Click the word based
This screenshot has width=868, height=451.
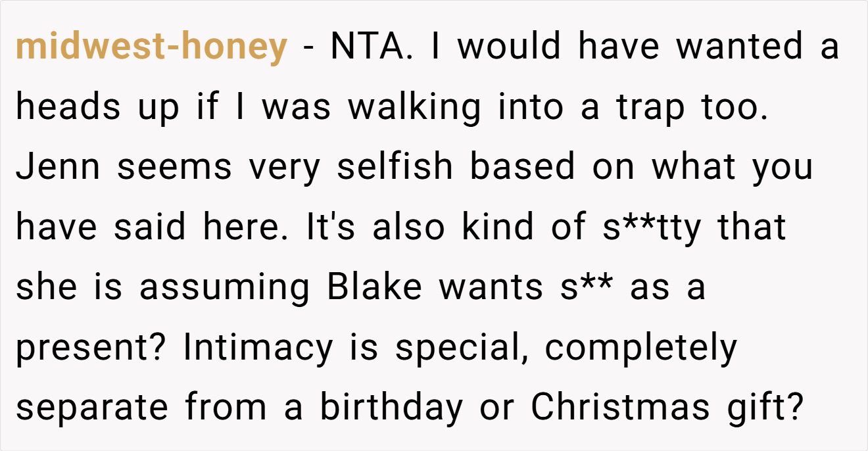pyautogui.click(x=523, y=167)
